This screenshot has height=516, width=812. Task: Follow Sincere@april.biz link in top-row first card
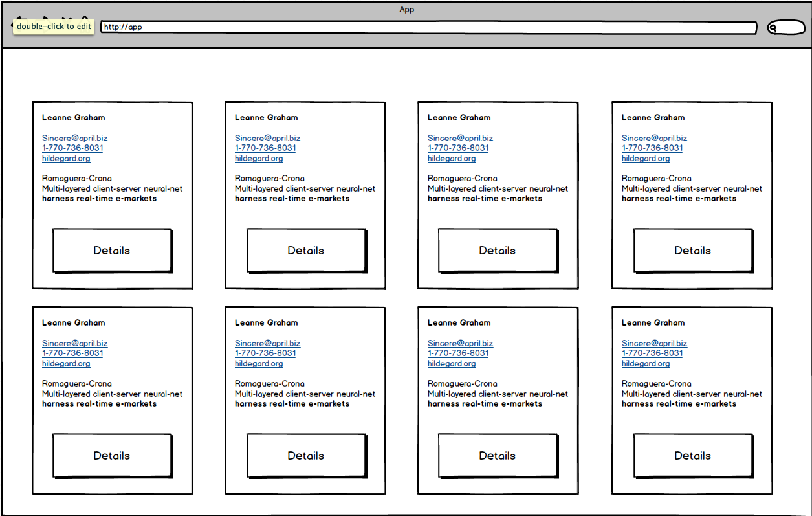click(75, 138)
